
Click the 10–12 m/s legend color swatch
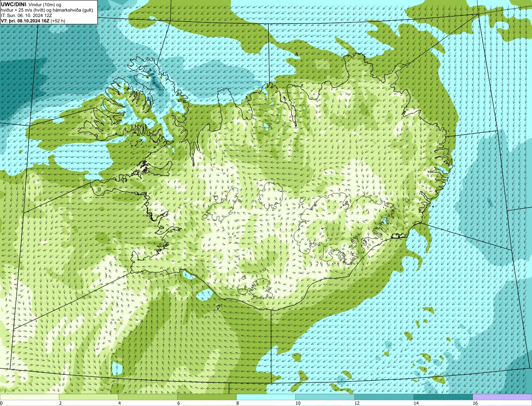pyautogui.click(x=325, y=397)
